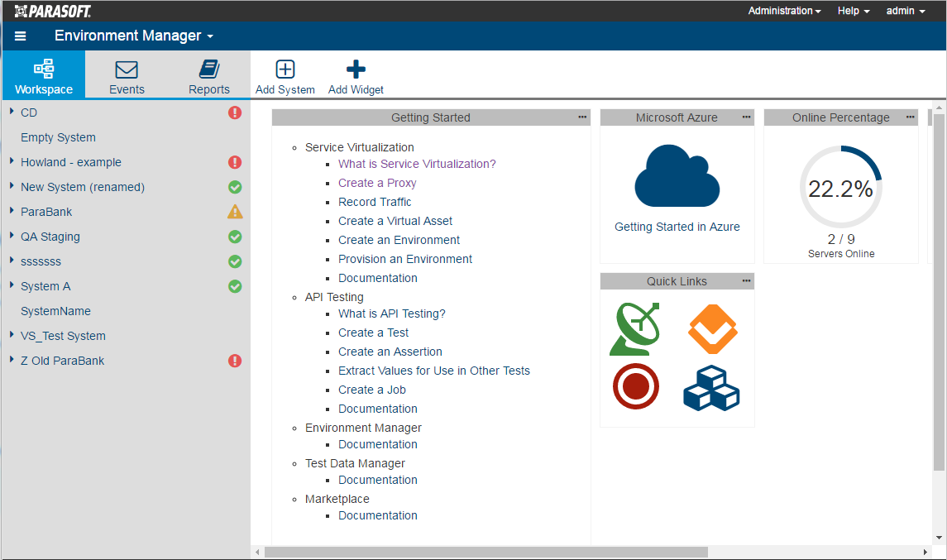Switch to the Workspace tab
Screen dimensions: 947x560
click(44, 75)
